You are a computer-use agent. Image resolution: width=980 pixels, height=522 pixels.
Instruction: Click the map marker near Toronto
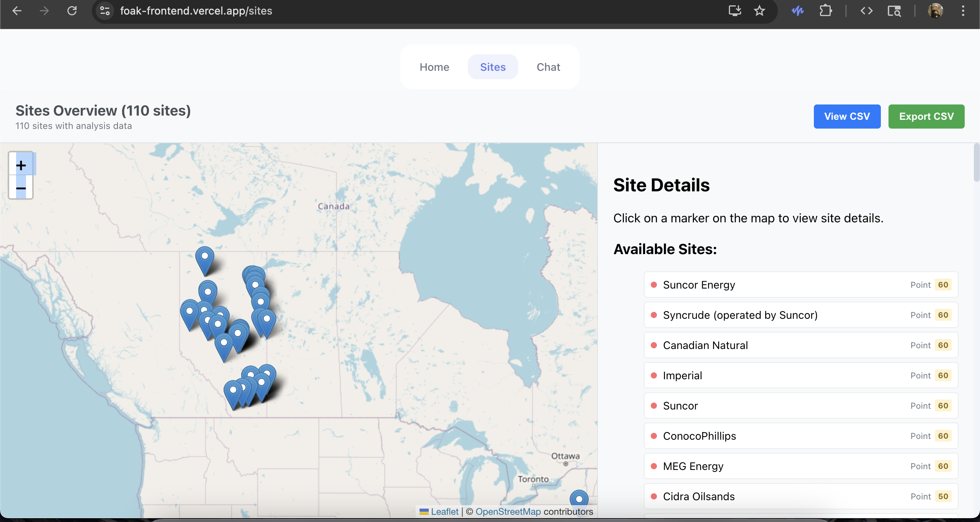579,499
